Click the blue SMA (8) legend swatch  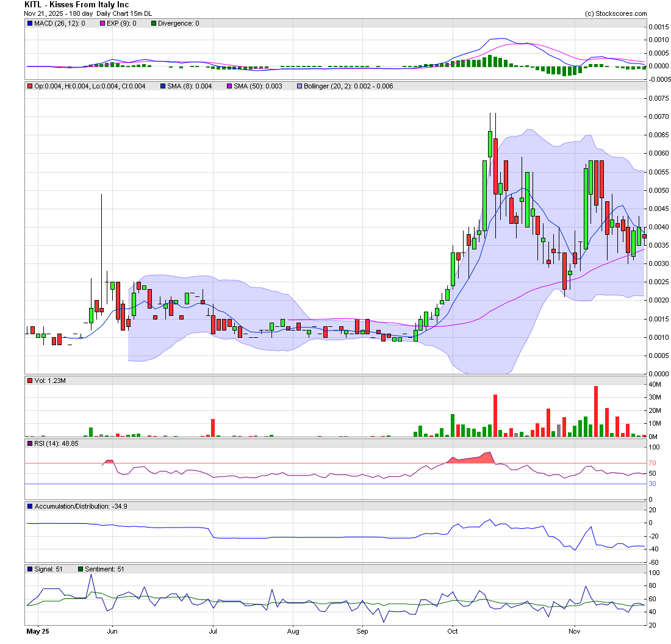[163, 87]
